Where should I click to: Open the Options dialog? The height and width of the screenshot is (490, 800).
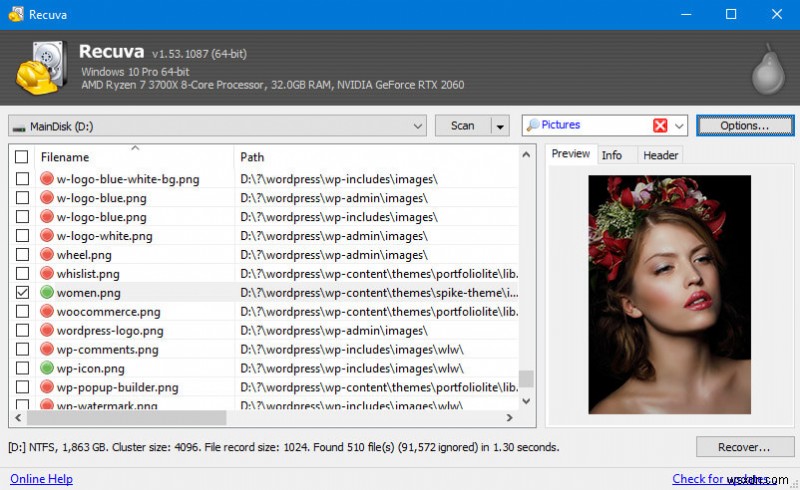(745, 126)
